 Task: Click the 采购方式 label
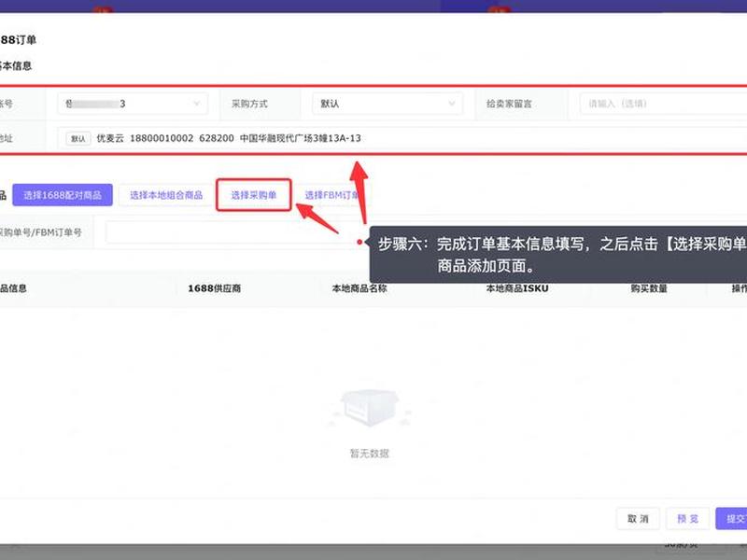coord(249,104)
